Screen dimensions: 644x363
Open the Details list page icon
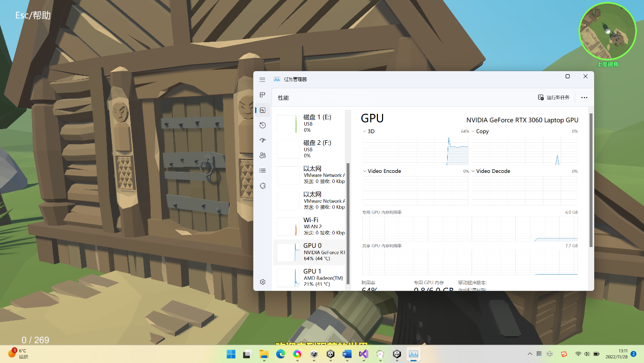[262, 171]
